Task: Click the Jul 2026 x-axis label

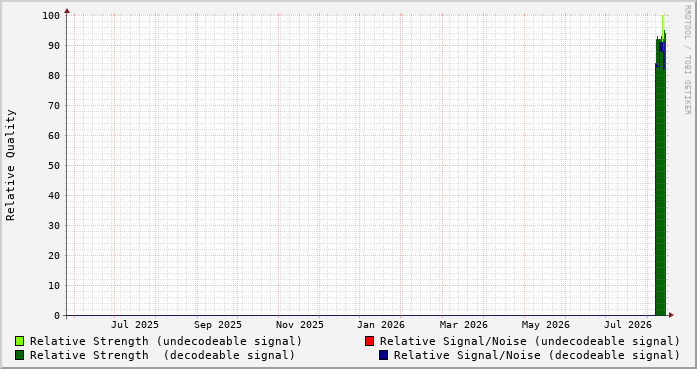Action: click(x=628, y=325)
